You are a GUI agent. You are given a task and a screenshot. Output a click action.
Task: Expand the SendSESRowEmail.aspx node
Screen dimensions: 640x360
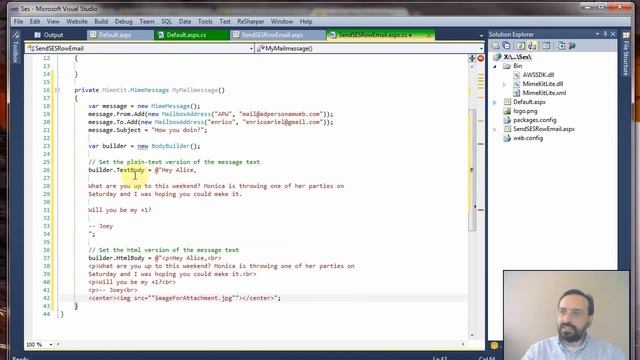tap(495, 129)
